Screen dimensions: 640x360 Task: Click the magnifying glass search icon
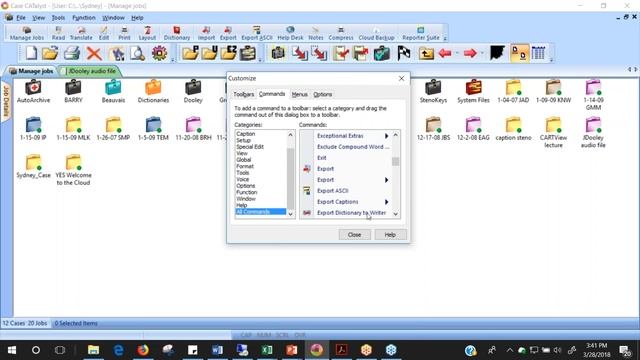click(138, 53)
